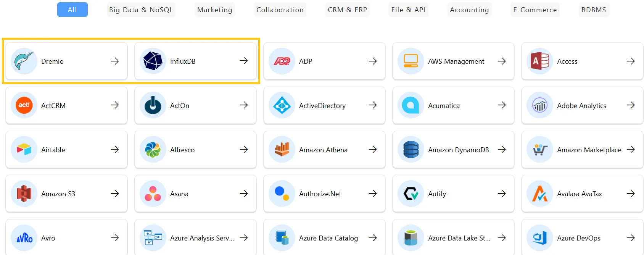Click the "ActCRM" label

[x=53, y=106]
